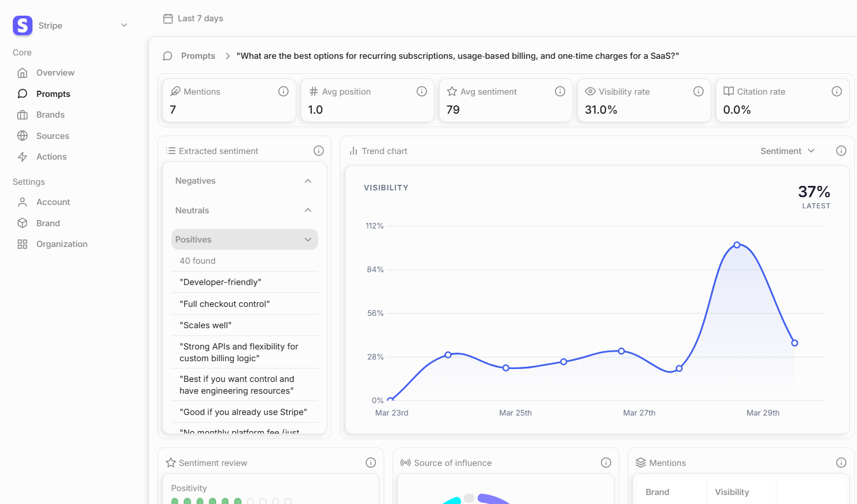Open the Avg sentiment info tooltip
The height and width of the screenshot is (504, 857).
pos(560,91)
